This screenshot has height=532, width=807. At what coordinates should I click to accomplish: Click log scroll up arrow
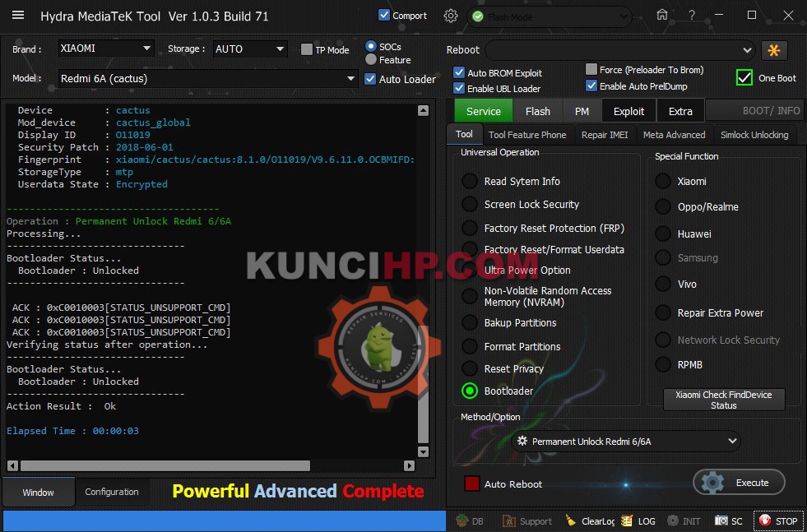coord(423,110)
